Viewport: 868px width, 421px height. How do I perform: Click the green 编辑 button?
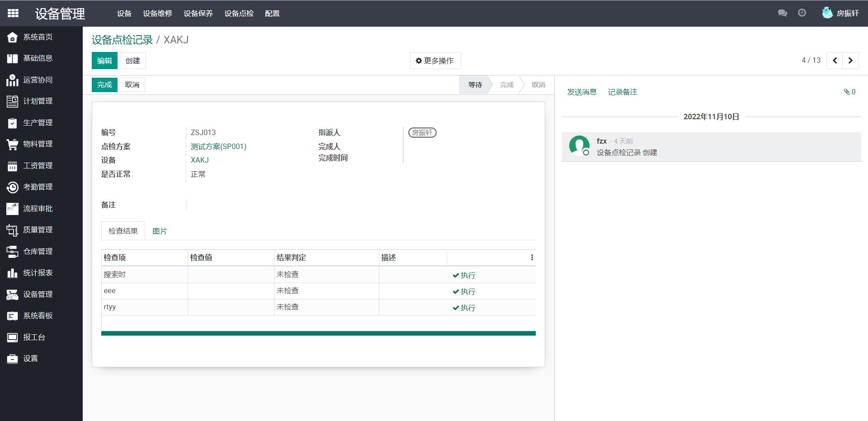click(x=104, y=61)
